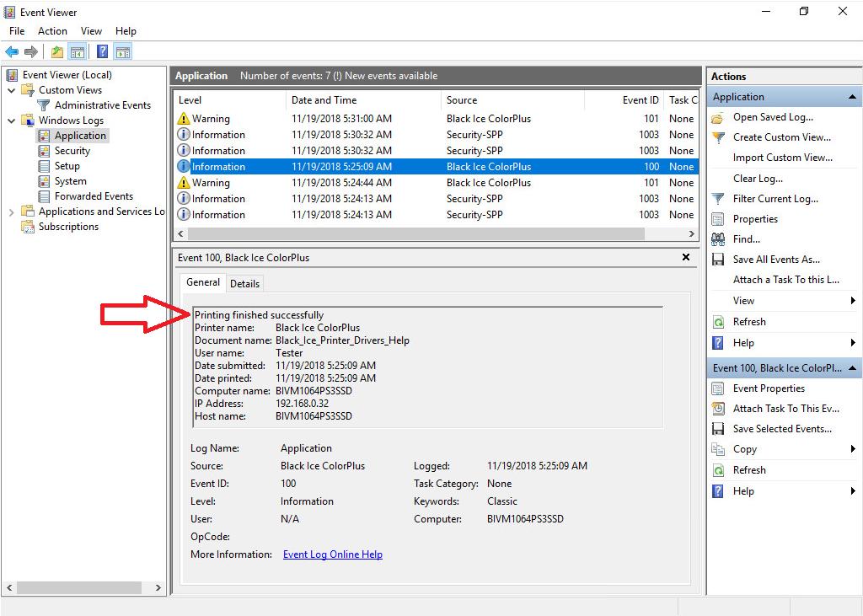Collapse the Windows Logs tree node
Screen dimensions: 863x616
pyautogui.click(x=11, y=121)
